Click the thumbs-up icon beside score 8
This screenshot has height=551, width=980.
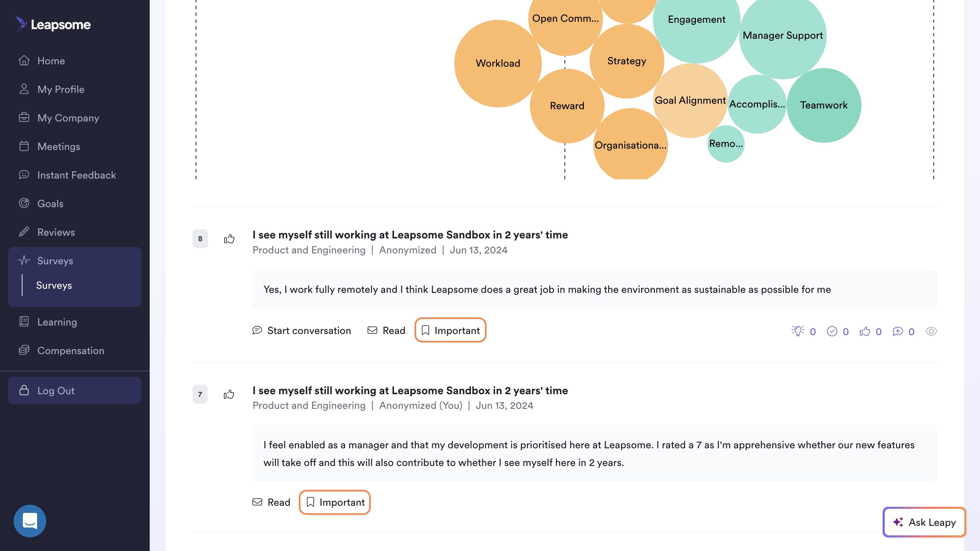coord(229,239)
